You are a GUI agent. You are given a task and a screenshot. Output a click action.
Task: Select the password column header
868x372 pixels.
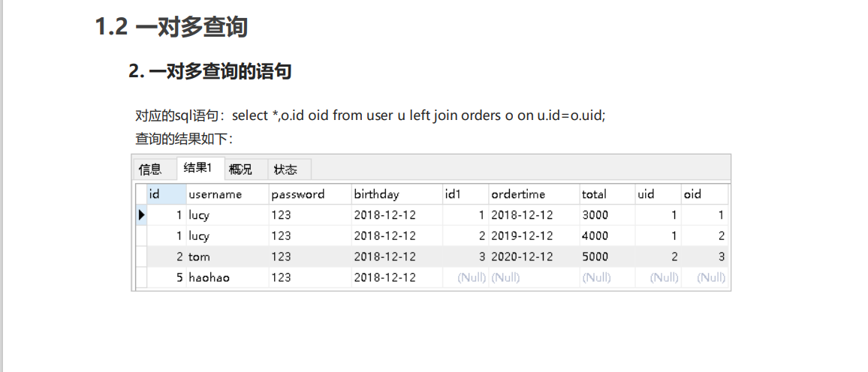(298, 194)
